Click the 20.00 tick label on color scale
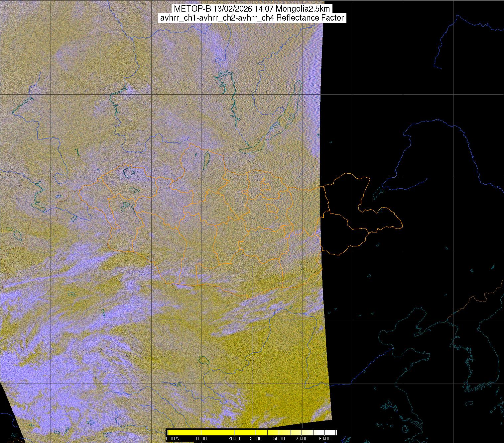Viewport: 504px width, 443px height. [x=234, y=439]
